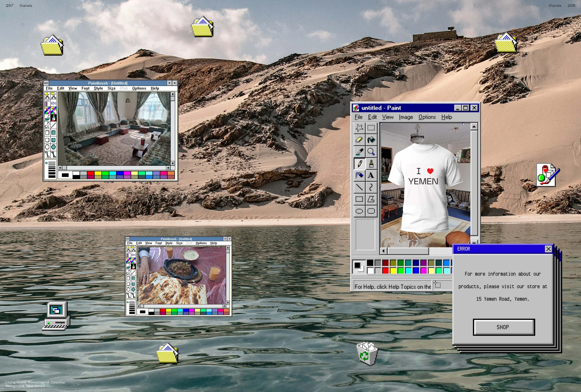Open the control menu of lower Paintbrush window
This screenshot has width=581, height=392.
pos(128,239)
